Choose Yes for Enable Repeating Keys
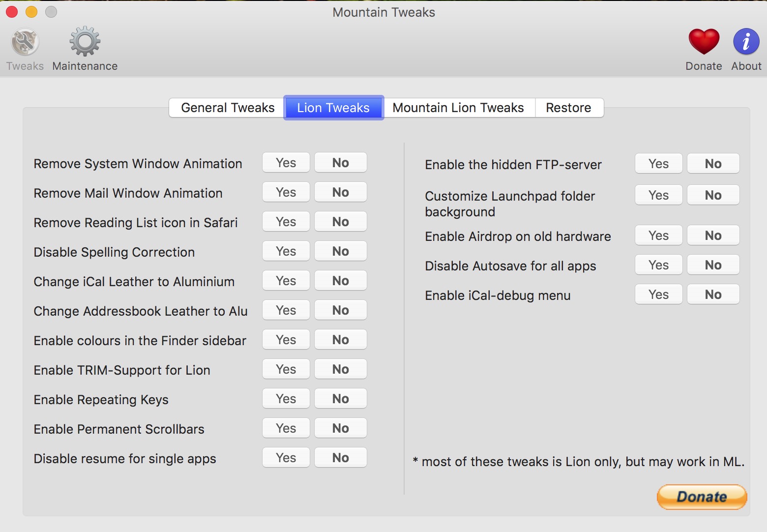 point(286,399)
